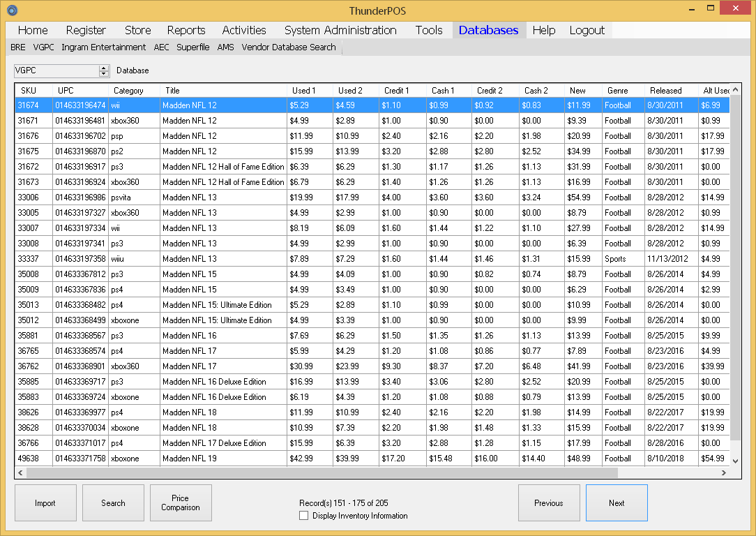756x536 pixels.
Task: Select UPC 014633196702 cell
Action: tap(80, 136)
